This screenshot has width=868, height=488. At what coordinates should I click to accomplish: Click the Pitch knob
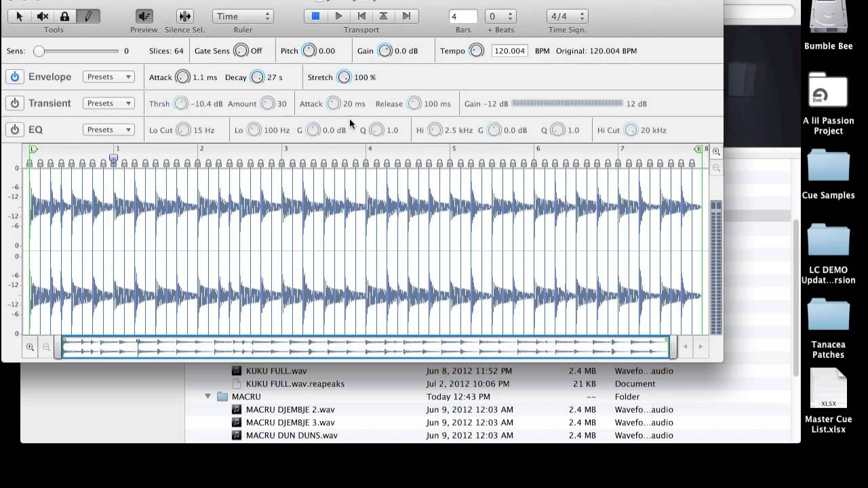point(309,51)
